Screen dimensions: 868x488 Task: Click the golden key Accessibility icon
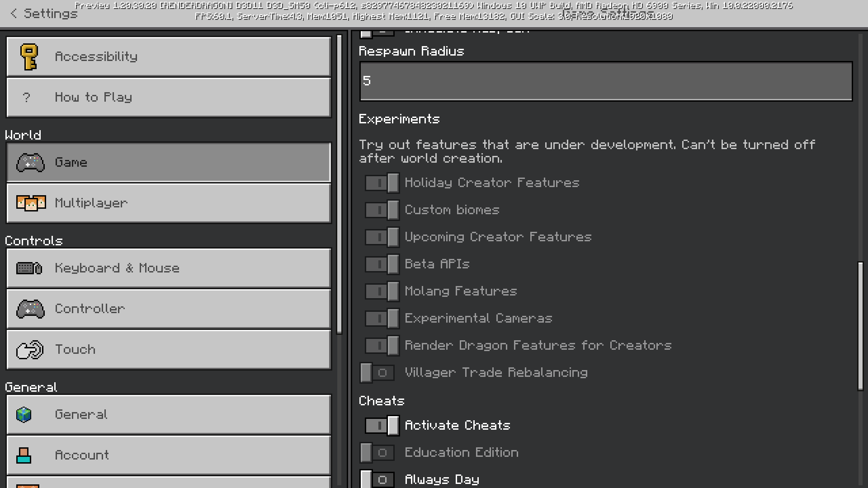(29, 57)
